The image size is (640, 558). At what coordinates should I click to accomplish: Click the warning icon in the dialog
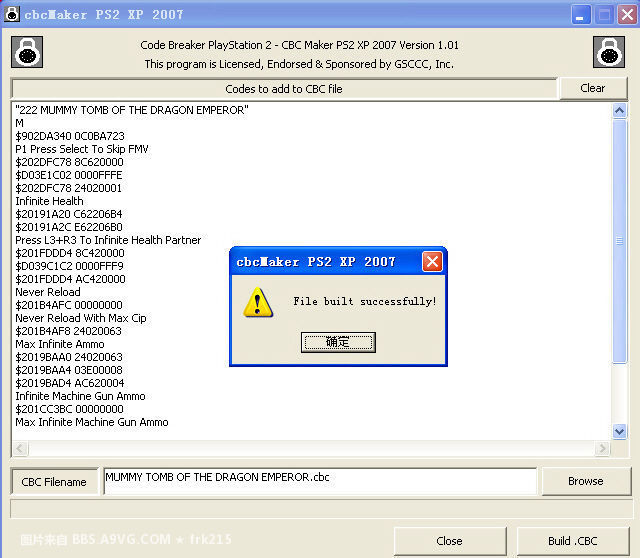(x=258, y=302)
